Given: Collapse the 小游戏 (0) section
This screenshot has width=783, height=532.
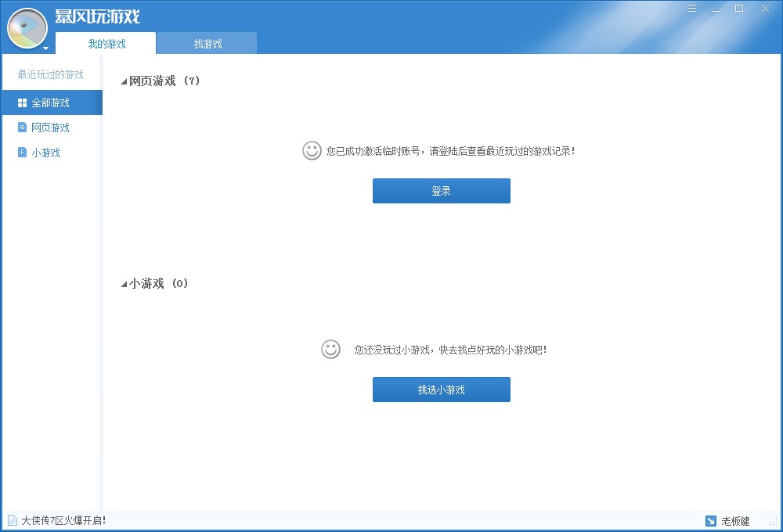Looking at the screenshot, I should 122,284.
